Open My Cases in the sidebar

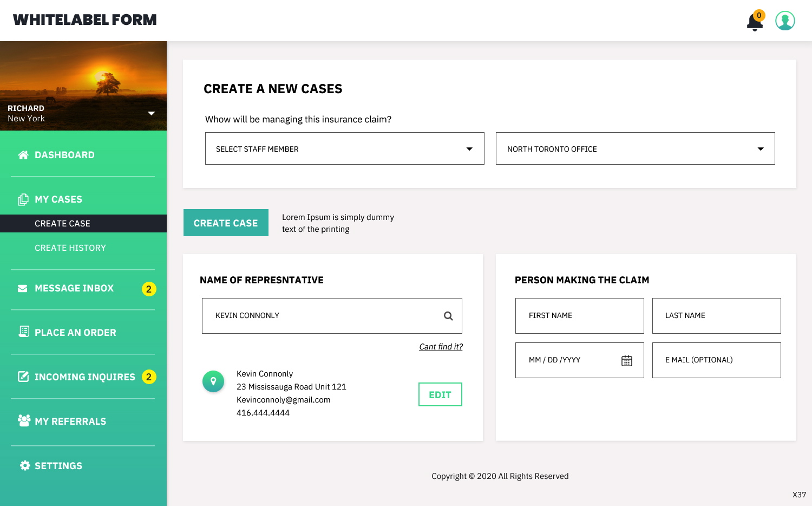[58, 199]
